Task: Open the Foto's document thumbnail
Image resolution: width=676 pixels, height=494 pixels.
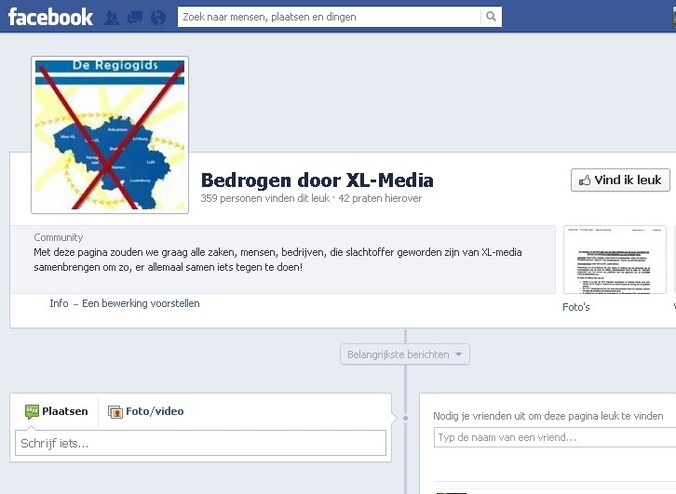Action: click(x=615, y=260)
